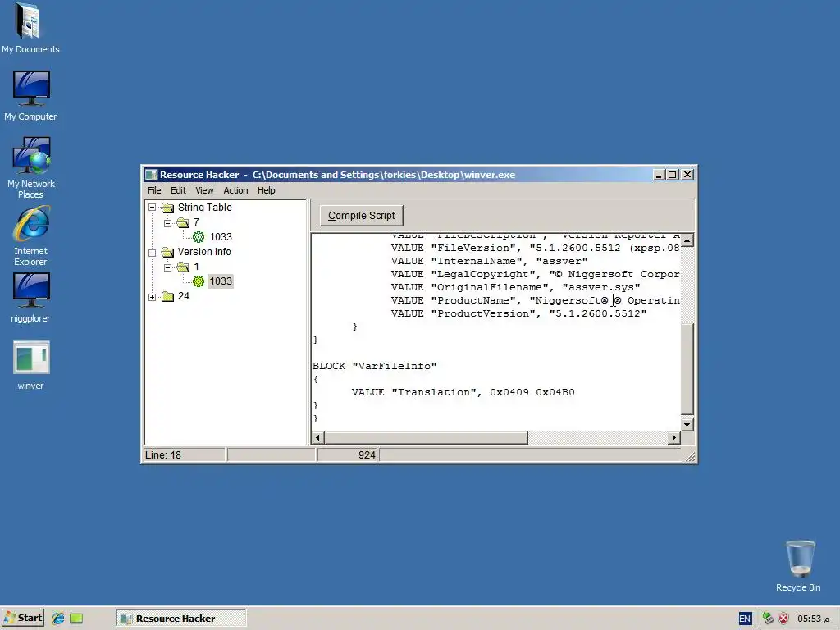Collapse folder 1 under Version Info
Viewport: 840px width, 630px height.
167,267
